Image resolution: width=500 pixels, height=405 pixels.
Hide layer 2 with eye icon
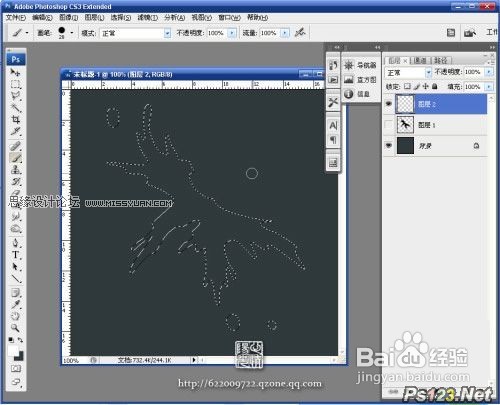pyautogui.click(x=388, y=104)
